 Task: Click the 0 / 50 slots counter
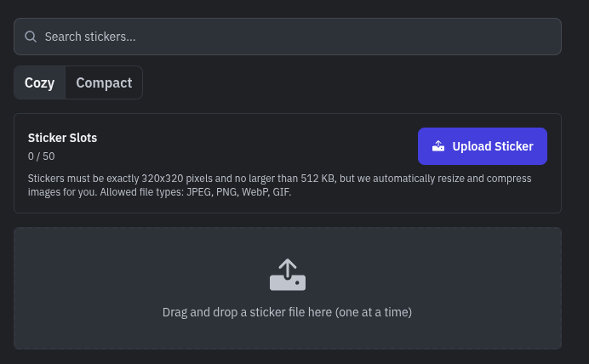click(x=42, y=156)
